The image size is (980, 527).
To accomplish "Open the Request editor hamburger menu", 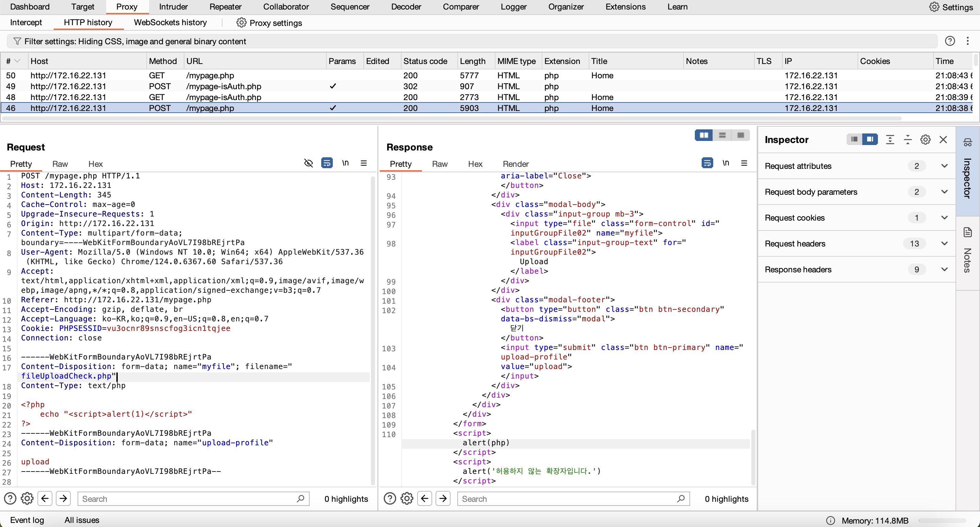I will [364, 163].
